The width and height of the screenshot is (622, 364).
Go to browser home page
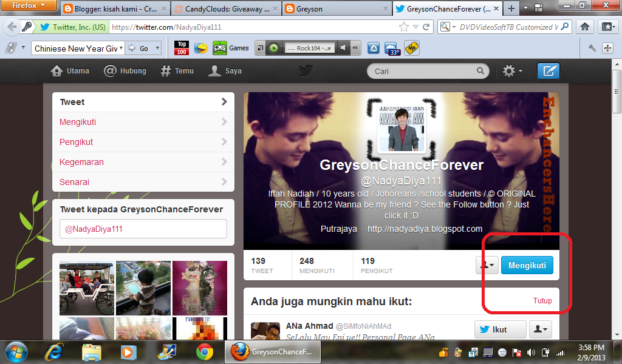point(585,27)
